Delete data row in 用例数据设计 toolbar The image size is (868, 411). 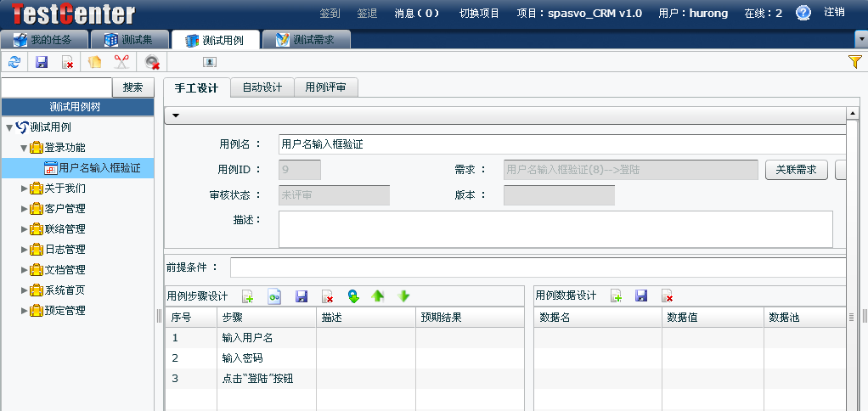click(668, 296)
